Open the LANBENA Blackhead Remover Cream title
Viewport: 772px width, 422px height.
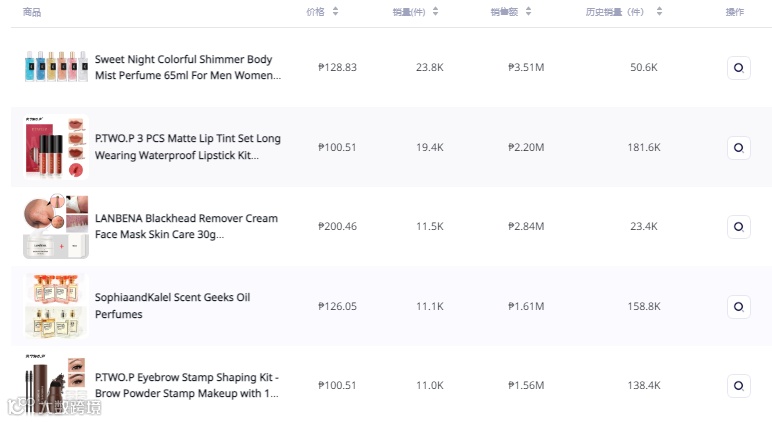186,226
